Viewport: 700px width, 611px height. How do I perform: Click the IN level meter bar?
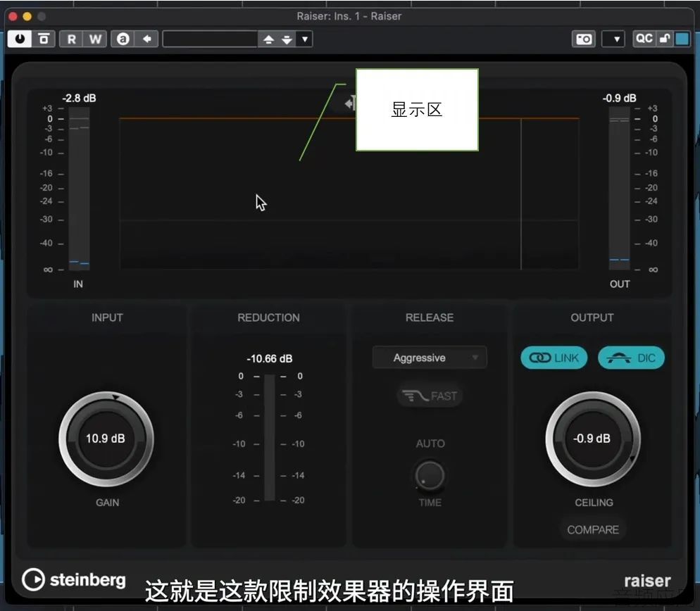click(x=79, y=189)
